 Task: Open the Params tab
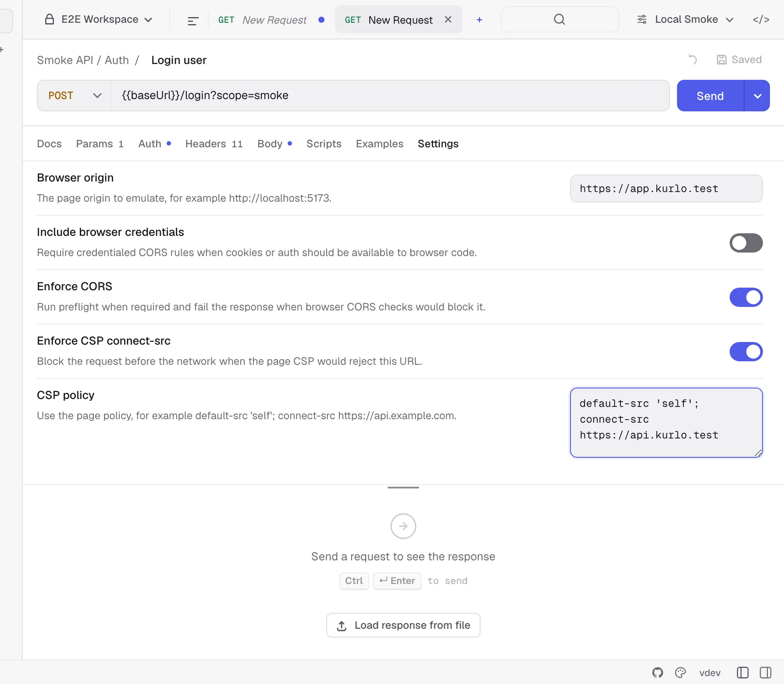point(100,144)
